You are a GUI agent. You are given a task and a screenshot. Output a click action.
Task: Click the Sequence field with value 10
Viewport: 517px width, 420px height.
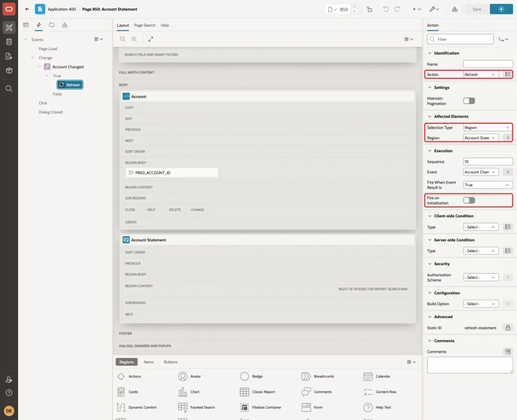click(x=488, y=162)
